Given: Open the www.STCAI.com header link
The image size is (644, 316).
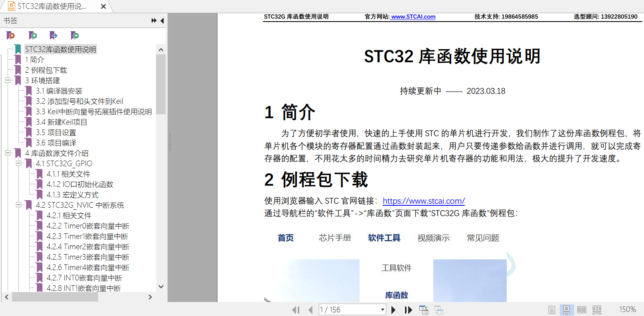Looking at the screenshot, I should [413, 17].
